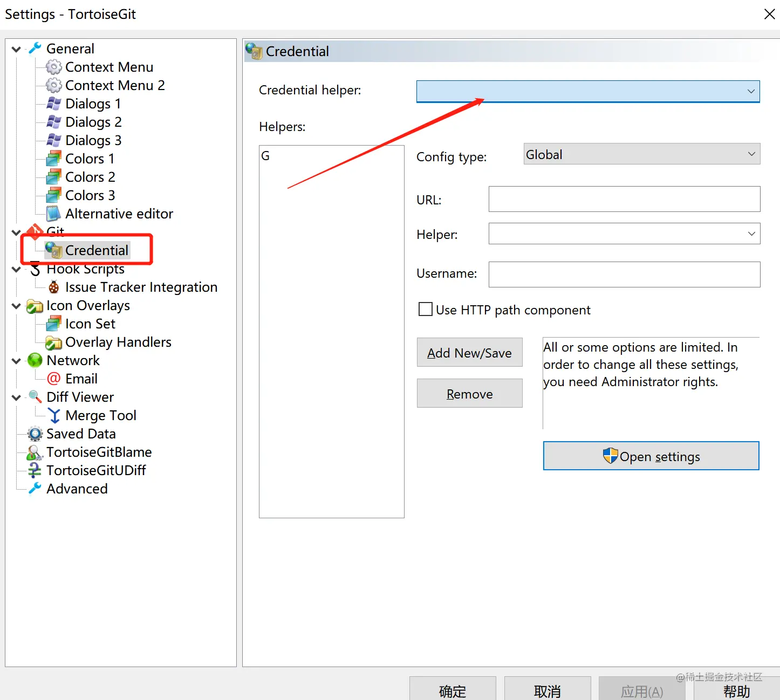Viewport: 780px width, 700px height.
Task: Select the G entry in Helpers list
Action: click(265, 156)
